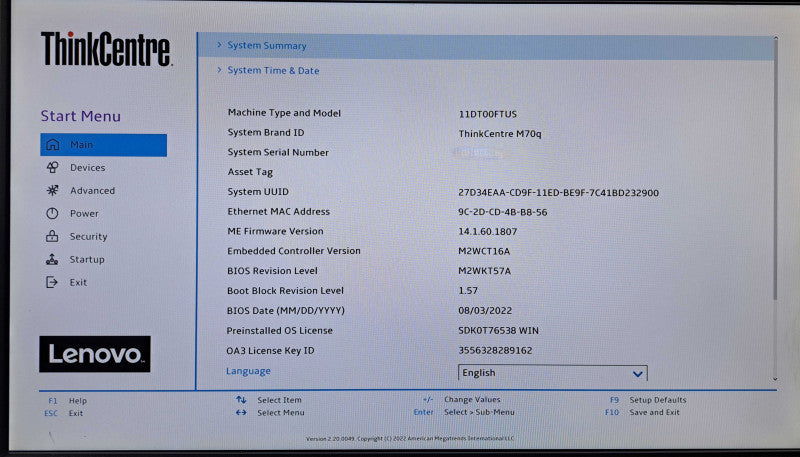Click the scrollbar down arrow
The width and height of the screenshot is (800, 457).
pos(776,379)
